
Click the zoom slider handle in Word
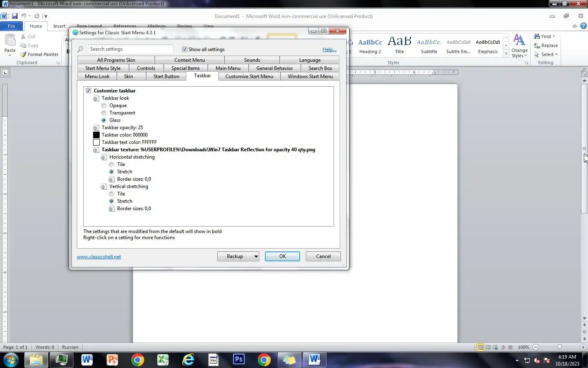pos(559,347)
